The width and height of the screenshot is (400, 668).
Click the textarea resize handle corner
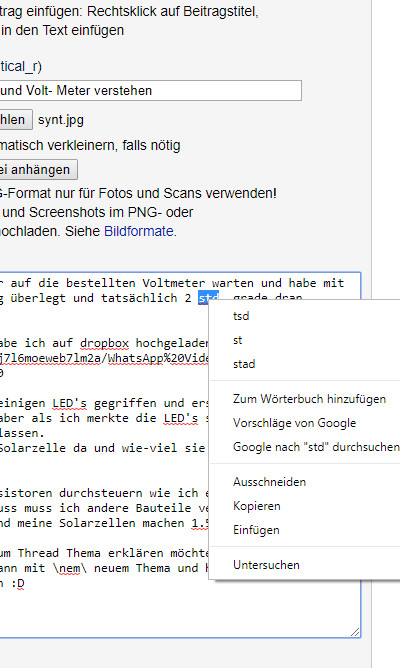355,632
